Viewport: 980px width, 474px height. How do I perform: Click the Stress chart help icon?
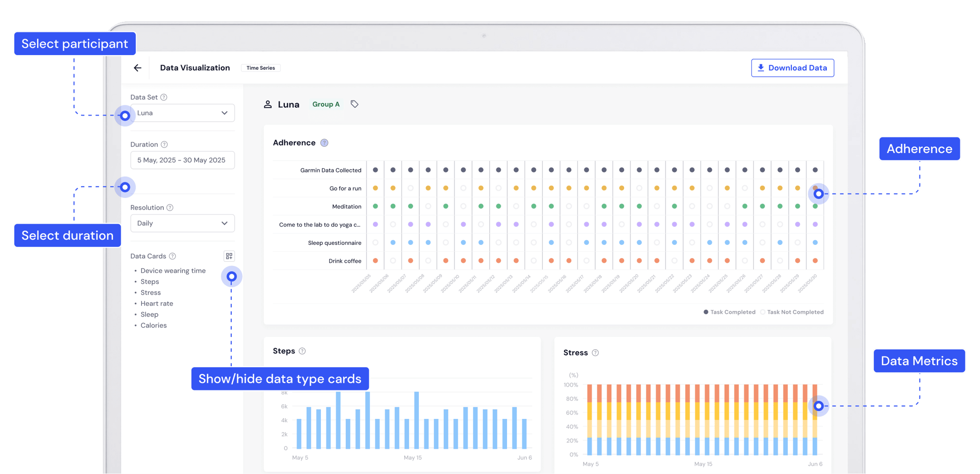click(595, 353)
